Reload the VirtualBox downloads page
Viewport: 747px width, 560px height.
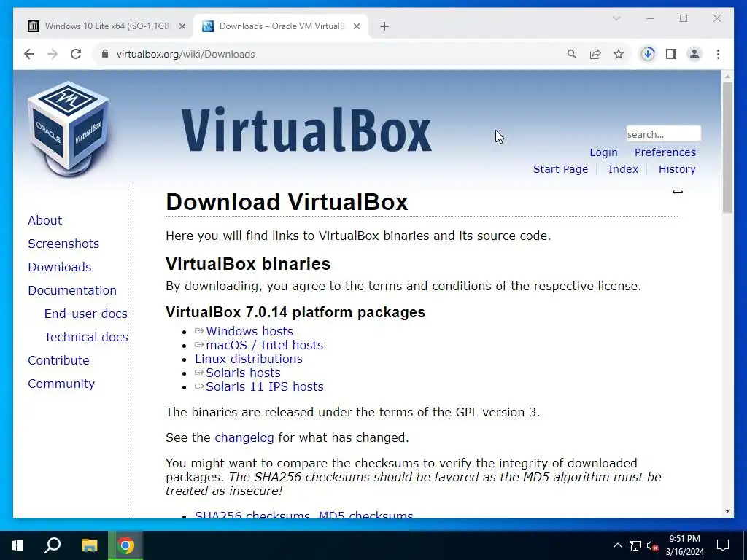click(76, 54)
